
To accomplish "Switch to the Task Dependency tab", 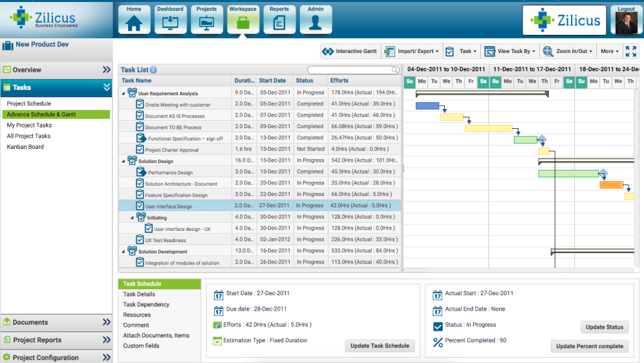I will 146,304.
